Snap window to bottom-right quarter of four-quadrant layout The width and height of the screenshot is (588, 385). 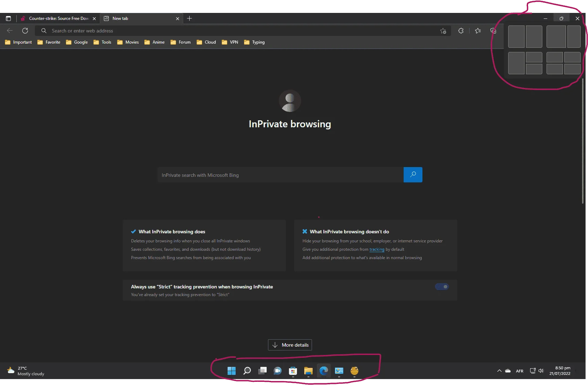coord(572,69)
